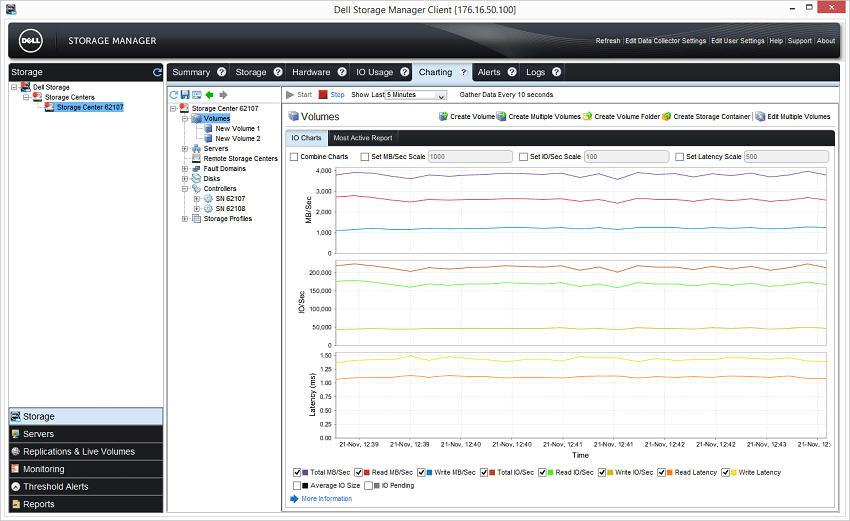Click the Refresh link in header
Viewport: 850px width, 521px height.
[608, 41]
